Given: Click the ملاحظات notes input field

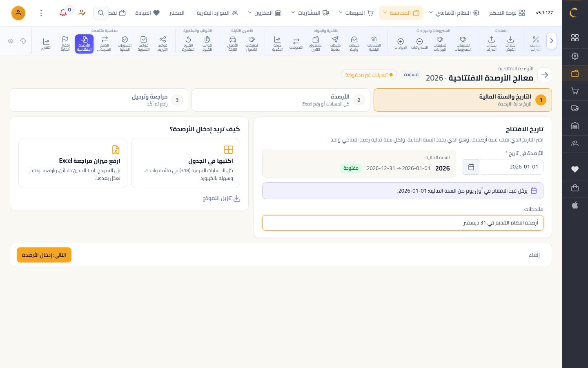Looking at the screenshot, I should pos(403,223).
